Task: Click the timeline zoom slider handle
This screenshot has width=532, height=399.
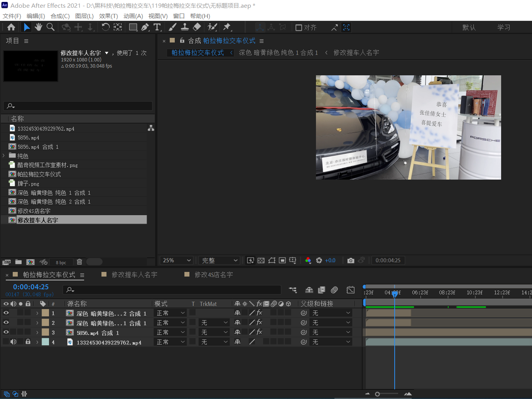Action: 377,394
